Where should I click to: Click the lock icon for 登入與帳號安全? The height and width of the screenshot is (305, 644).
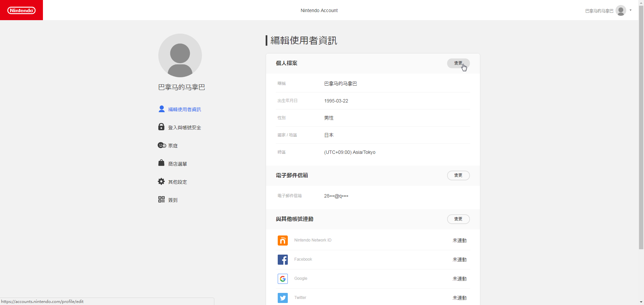[161, 127]
